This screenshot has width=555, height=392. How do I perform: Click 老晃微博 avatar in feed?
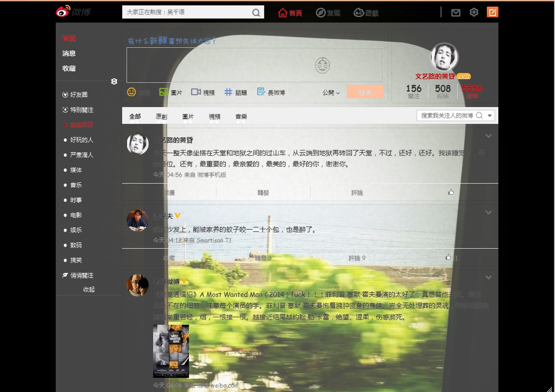138,285
